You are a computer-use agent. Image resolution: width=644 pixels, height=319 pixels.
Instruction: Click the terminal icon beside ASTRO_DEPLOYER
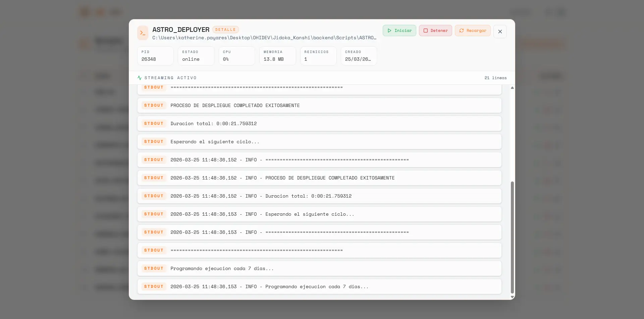pos(143,33)
